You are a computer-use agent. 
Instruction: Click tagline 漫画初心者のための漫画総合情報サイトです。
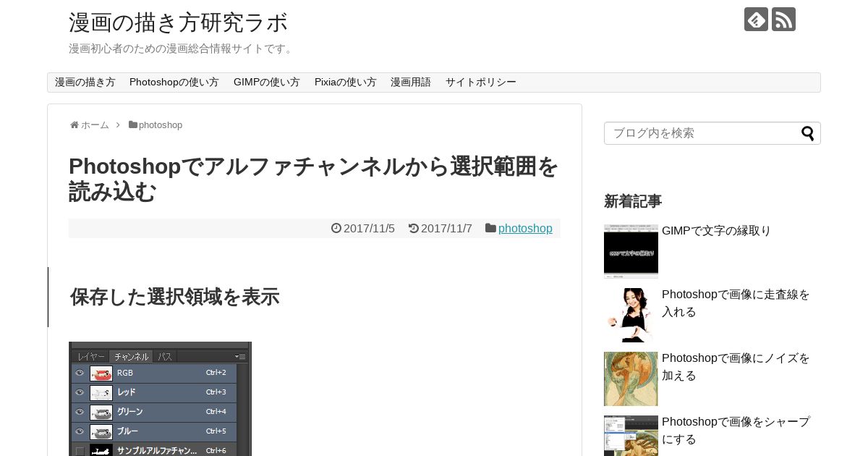[182, 48]
